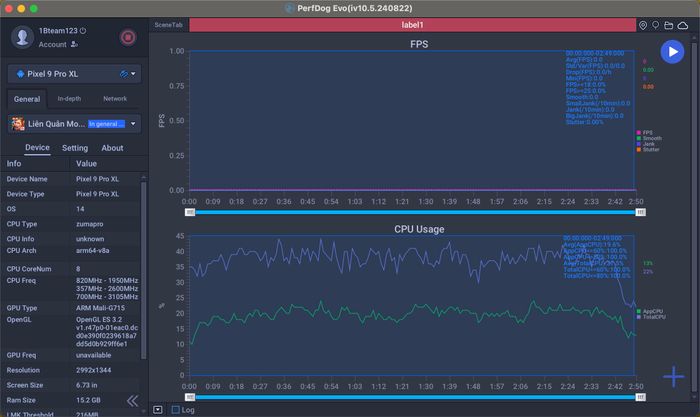Click the FPS statistics overlay text
This screenshot has width=700, height=417.
(x=598, y=88)
